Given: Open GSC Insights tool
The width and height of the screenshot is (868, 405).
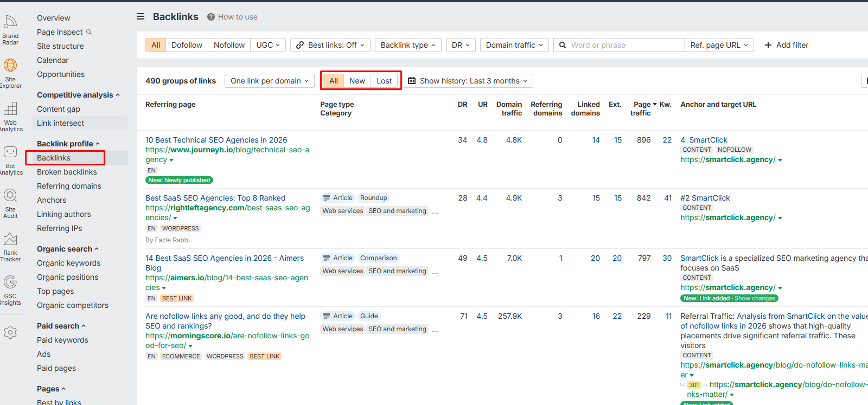Looking at the screenshot, I should pyautogui.click(x=10, y=290).
